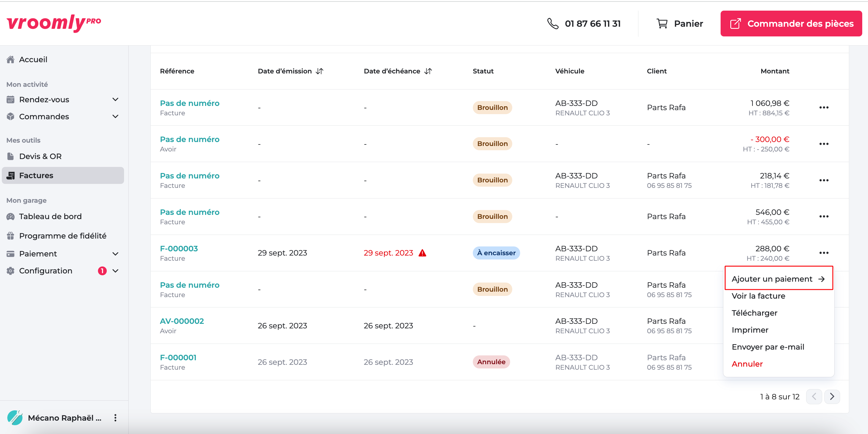Viewport: 868px width, 434px height.
Task: Open user options kebab beside Mécano Raphaël
Action: (x=115, y=418)
